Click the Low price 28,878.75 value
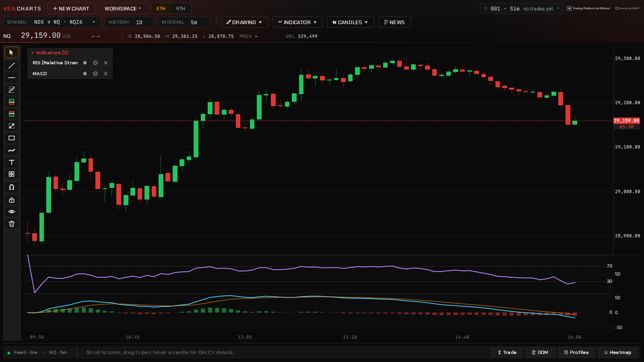Viewport: 644px width, 362px height. (x=221, y=36)
